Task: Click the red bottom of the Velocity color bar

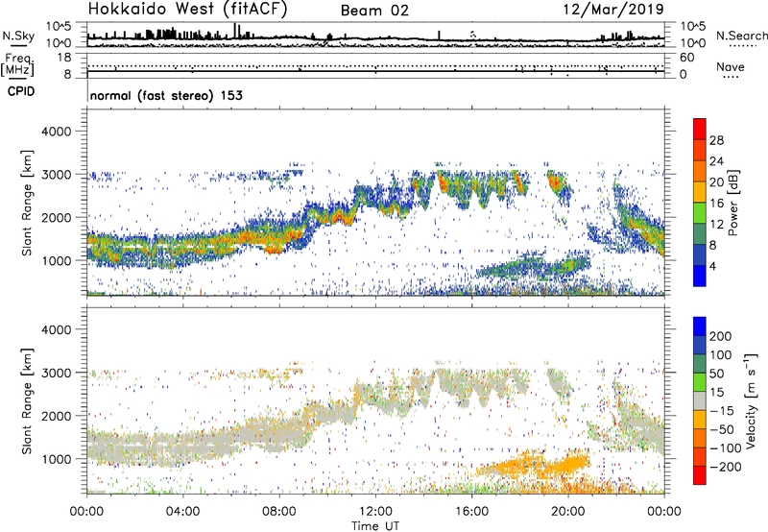Action: pyautogui.click(x=700, y=475)
